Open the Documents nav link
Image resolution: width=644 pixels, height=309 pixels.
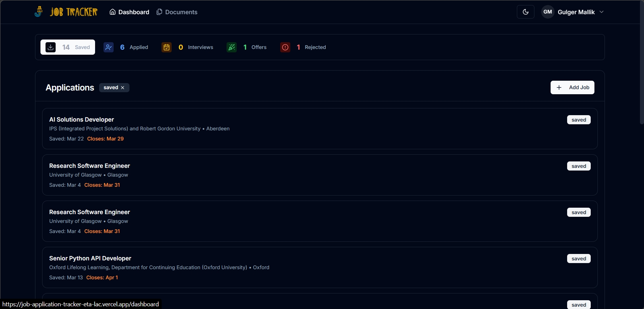pos(177,12)
